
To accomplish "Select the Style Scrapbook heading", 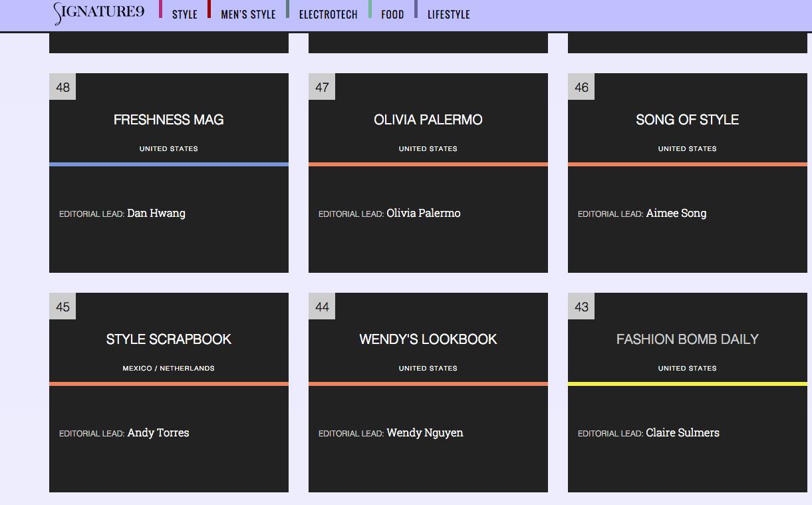I will pos(169,339).
